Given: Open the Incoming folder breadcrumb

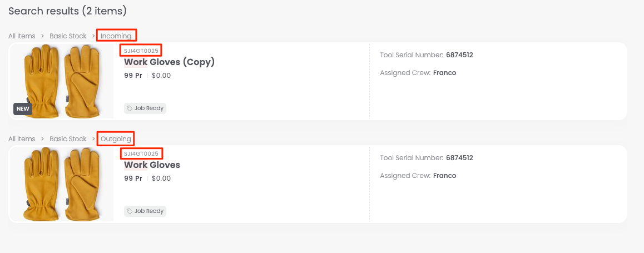Looking at the screenshot, I should point(116,36).
